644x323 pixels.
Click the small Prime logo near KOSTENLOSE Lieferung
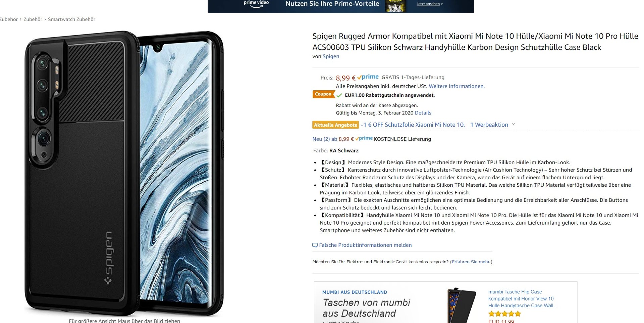coord(364,138)
